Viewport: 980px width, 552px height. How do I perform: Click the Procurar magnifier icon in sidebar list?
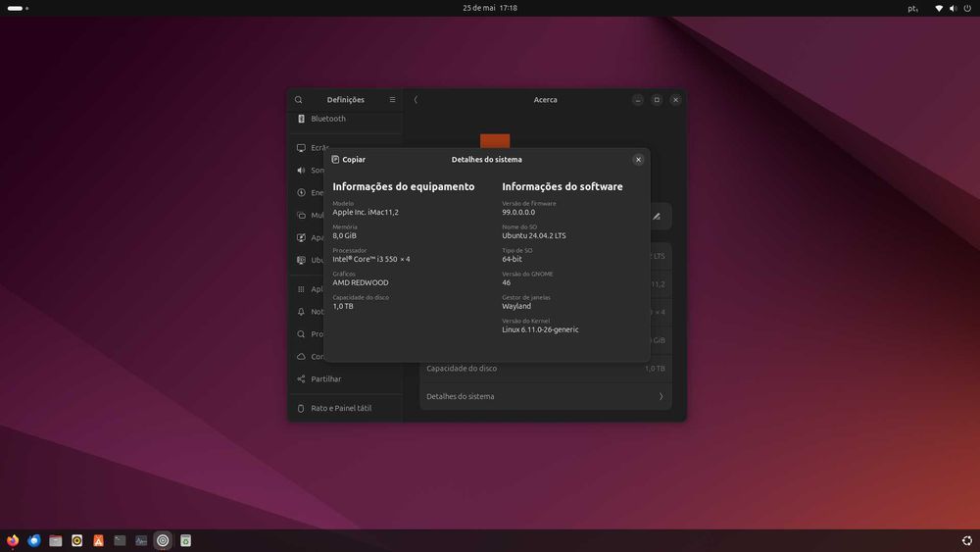(x=301, y=334)
